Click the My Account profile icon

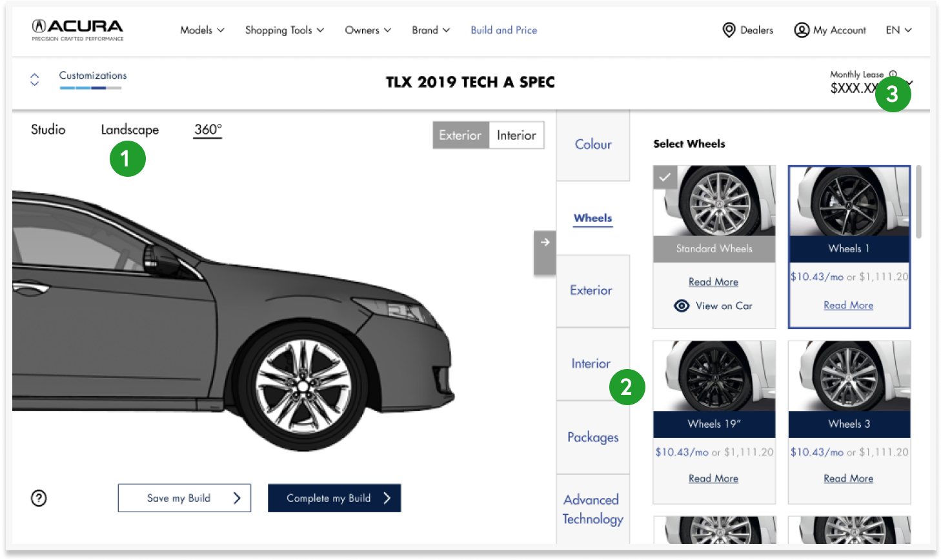[802, 30]
